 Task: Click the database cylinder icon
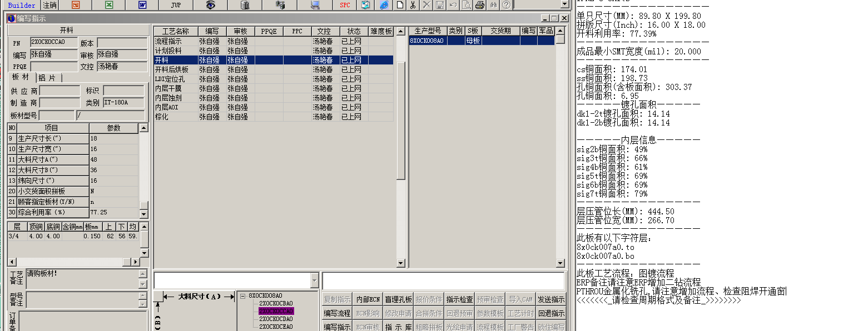[x=245, y=5]
